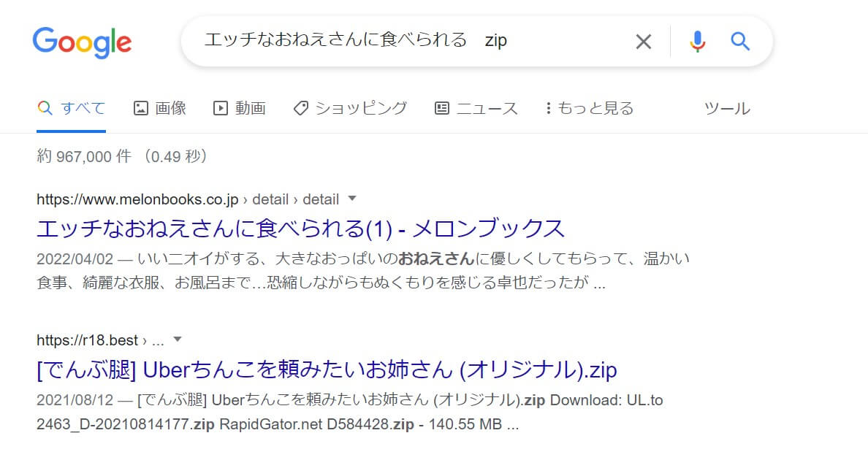This screenshot has width=868, height=460.
Task: Click the 2022/04/02 snippet date
Action: 75,258
